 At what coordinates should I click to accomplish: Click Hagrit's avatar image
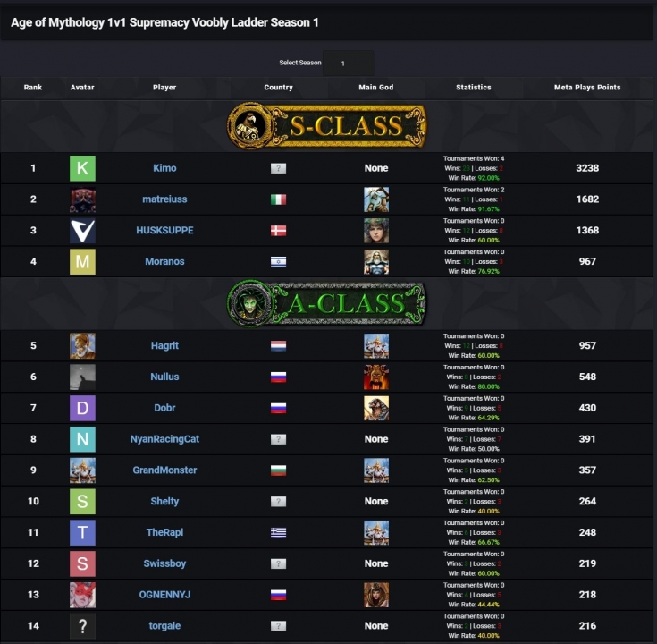pos(82,346)
